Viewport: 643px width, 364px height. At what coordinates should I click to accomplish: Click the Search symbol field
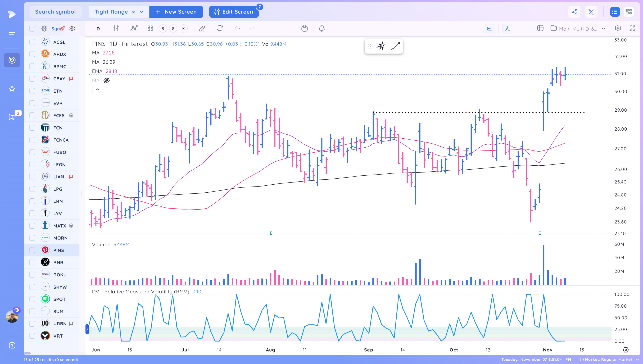(55, 12)
